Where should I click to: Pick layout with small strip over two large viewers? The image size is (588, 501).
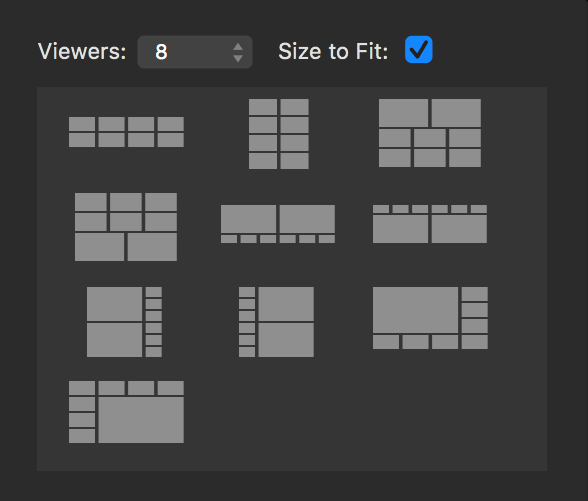pyautogui.click(x=430, y=224)
